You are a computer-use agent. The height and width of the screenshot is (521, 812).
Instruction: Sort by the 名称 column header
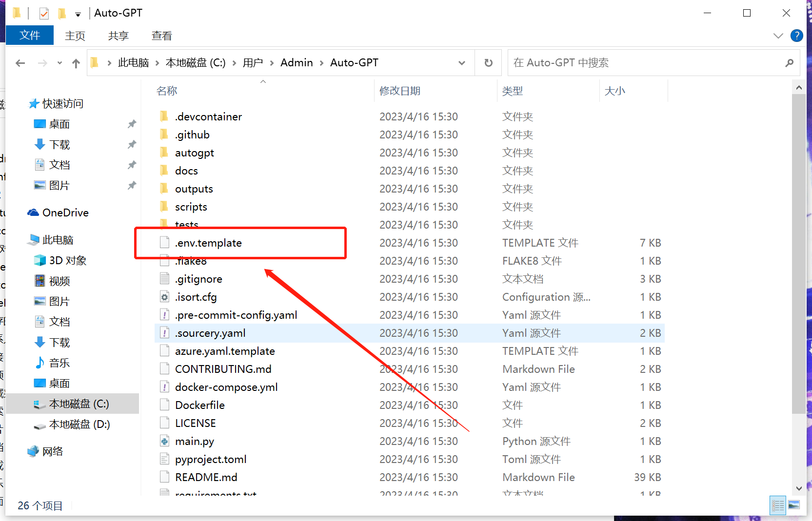[x=167, y=91]
